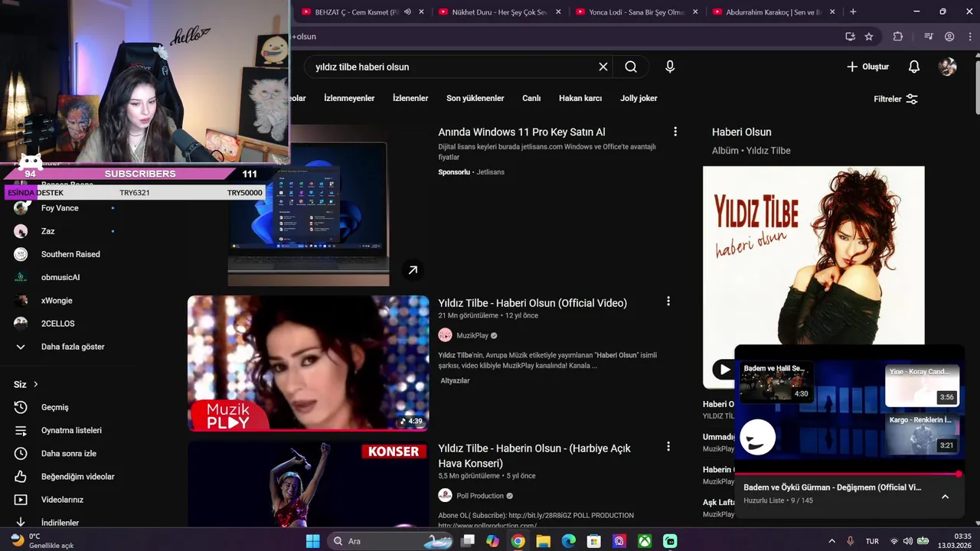Open Kargo - Renklerin suggested video
980x551 pixels.
pyautogui.click(x=922, y=434)
